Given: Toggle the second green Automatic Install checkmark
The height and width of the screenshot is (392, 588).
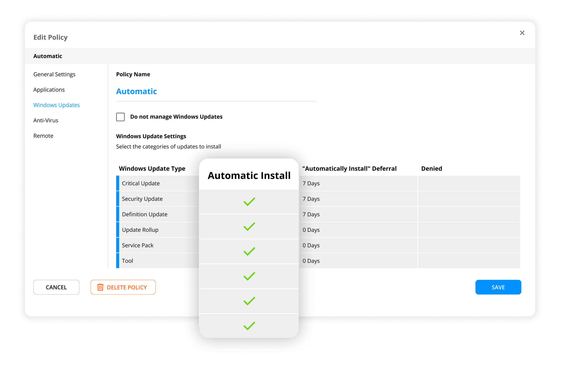Looking at the screenshot, I should [249, 226].
